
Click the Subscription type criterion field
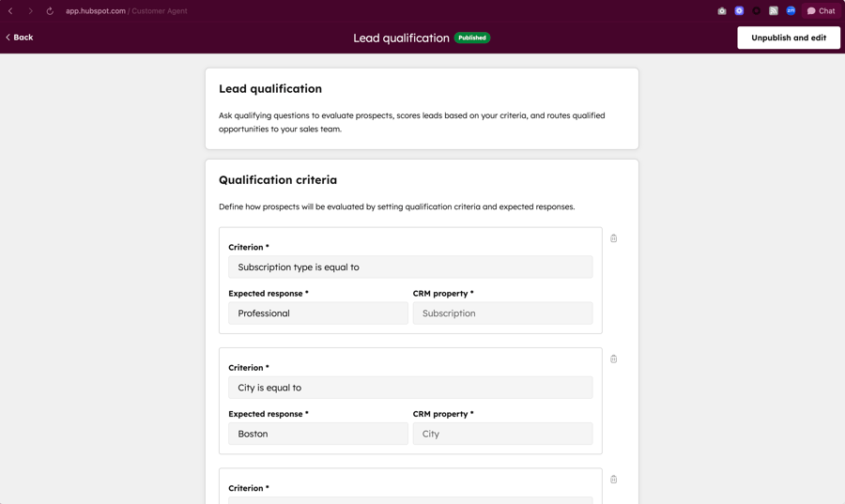(410, 267)
